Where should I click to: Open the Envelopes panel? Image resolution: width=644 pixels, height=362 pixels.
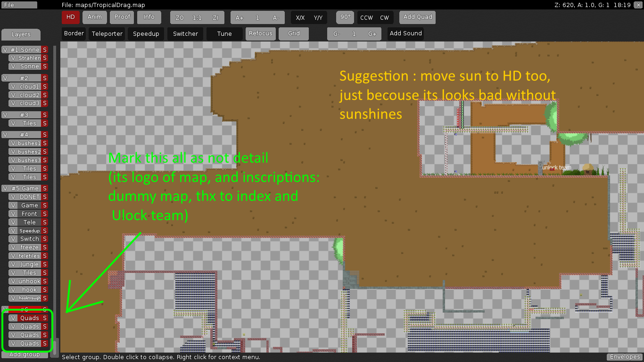[x=625, y=357]
